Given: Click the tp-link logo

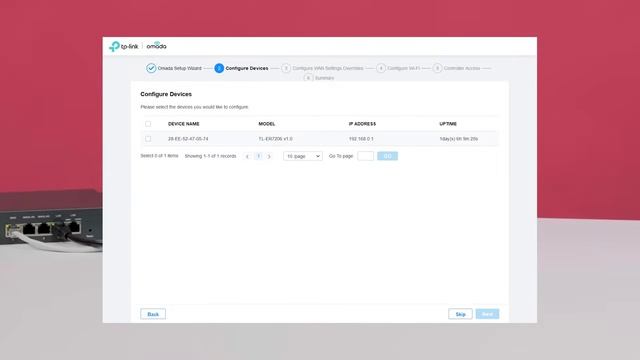Looking at the screenshot, I should click(x=124, y=46).
